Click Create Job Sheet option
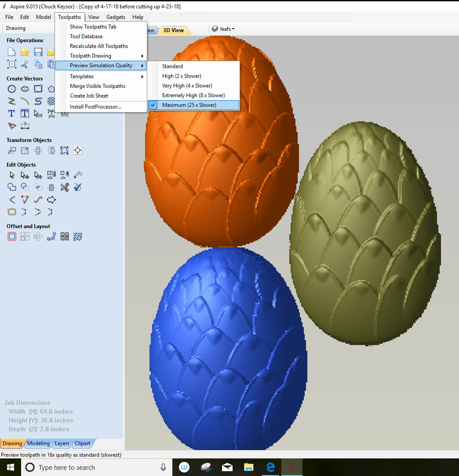The image size is (459, 476). pyautogui.click(x=89, y=96)
